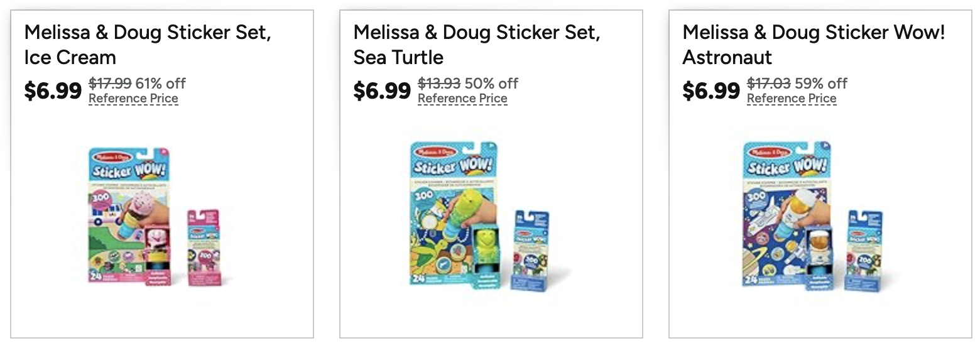Image resolution: width=980 pixels, height=348 pixels.
Task: Click Reference Price under the Ice Cream set
Action: point(133,99)
